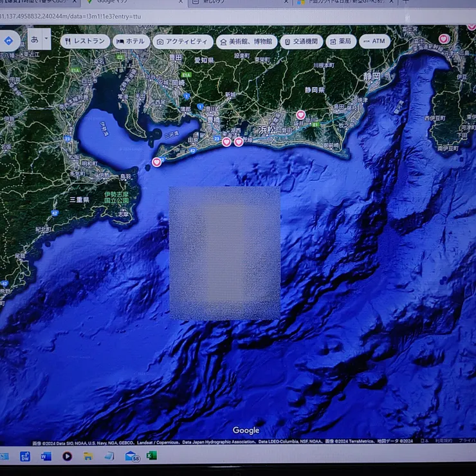The width and height of the screenshot is (476, 476).
Task: Switch to the 新しいタブ browser tab
Action: point(238,3)
